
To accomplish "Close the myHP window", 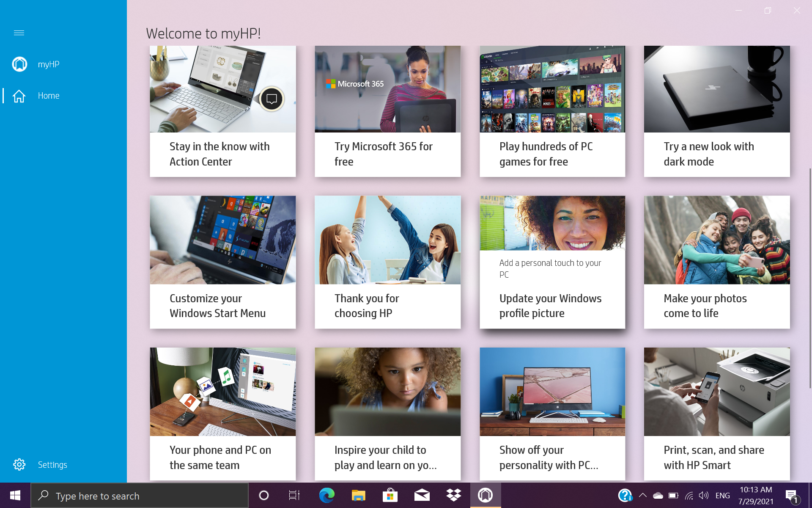I will (x=797, y=11).
